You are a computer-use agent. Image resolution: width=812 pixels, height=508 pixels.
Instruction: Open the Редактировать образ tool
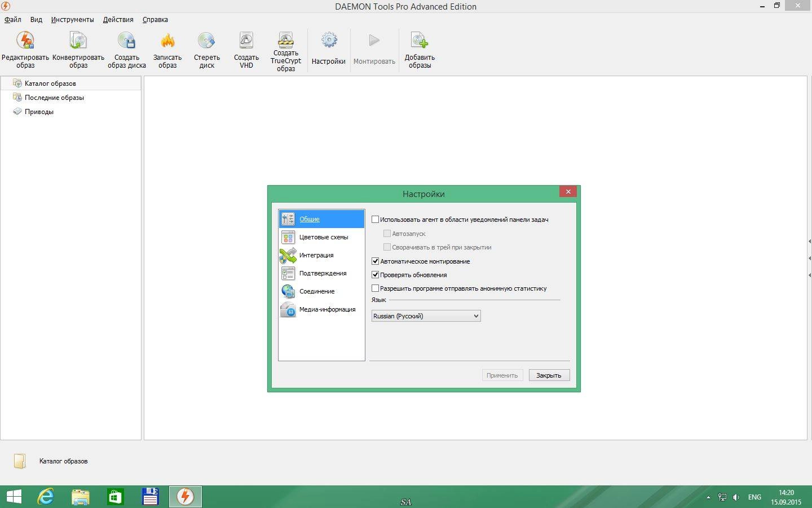(x=25, y=50)
